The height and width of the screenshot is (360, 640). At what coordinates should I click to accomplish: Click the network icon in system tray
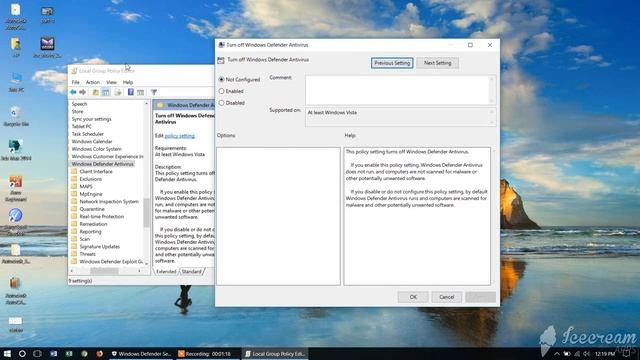pos(577,353)
